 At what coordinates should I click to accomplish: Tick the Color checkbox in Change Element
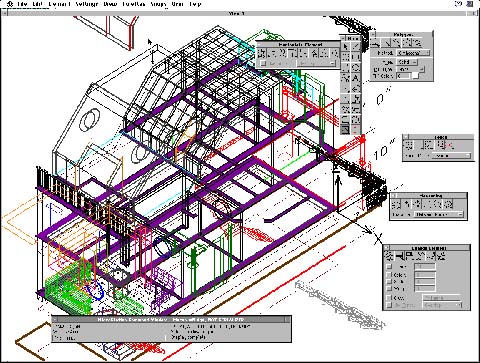click(x=389, y=275)
